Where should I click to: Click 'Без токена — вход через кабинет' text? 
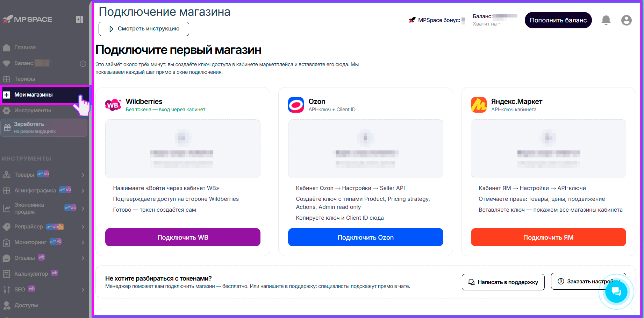165,109
